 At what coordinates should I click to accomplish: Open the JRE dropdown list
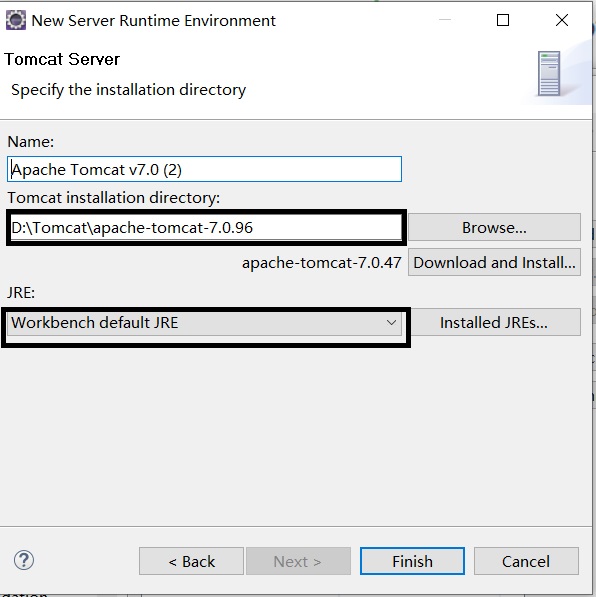[205, 323]
